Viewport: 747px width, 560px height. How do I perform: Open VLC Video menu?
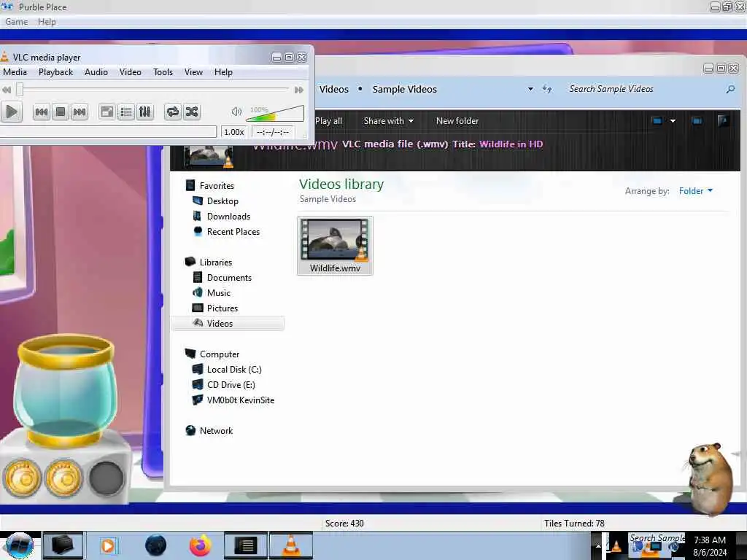click(x=130, y=72)
